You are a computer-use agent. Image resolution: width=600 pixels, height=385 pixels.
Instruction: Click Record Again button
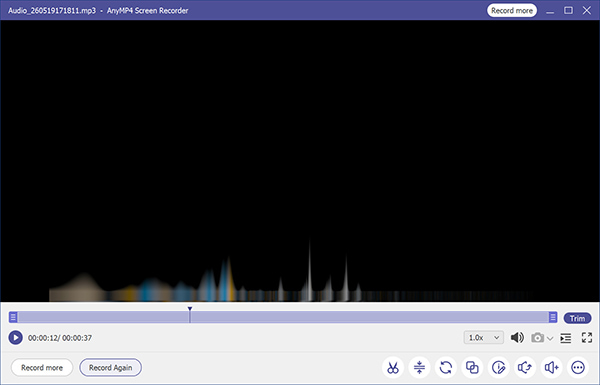tap(111, 367)
